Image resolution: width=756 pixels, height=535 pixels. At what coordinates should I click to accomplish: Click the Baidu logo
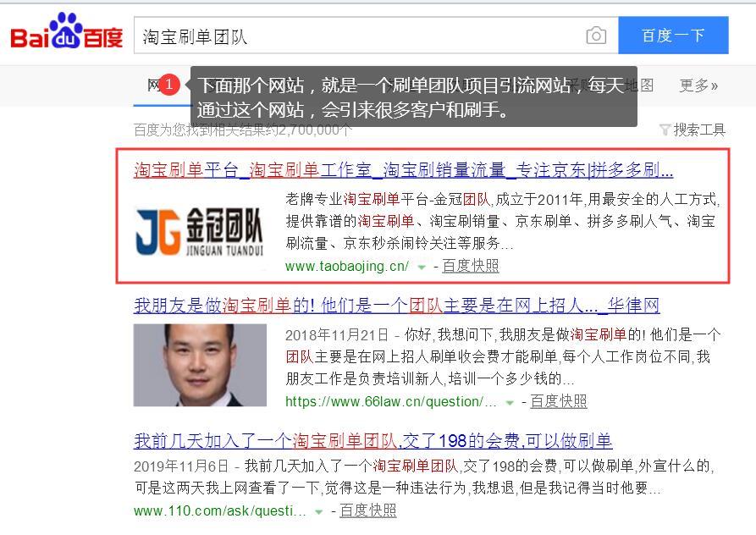click(x=67, y=32)
